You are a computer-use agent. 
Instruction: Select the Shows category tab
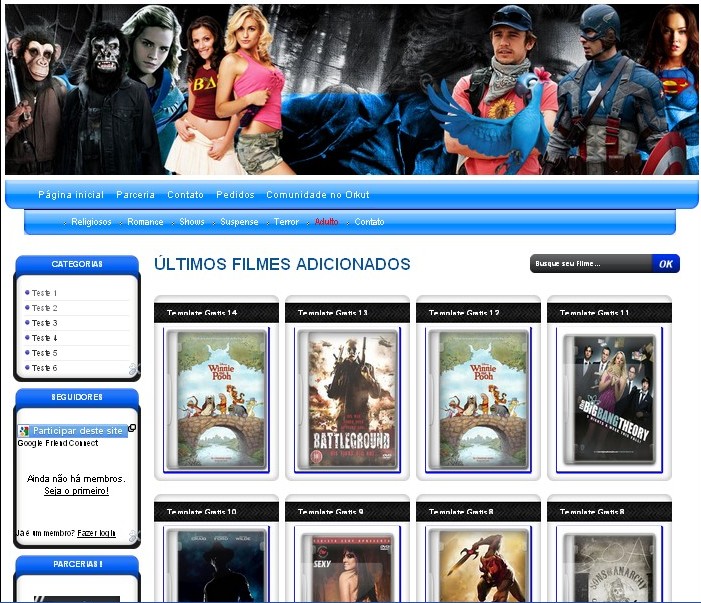pyautogui.click(x=192, y=222)
